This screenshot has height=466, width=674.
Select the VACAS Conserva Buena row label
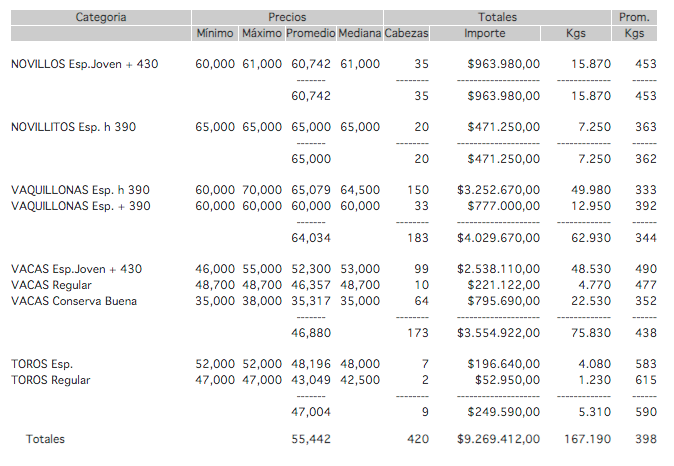pos(74,301)
